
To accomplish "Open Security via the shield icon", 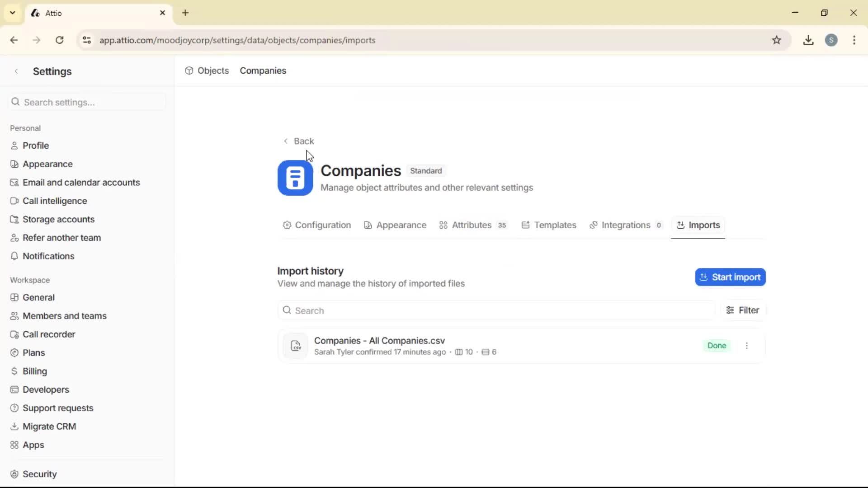I will coord(14,474).
